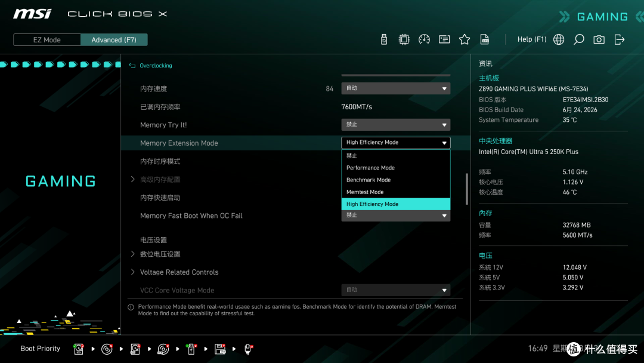
Task: Select first optical disc boot device icon
Action: click(x=107, y=349)
